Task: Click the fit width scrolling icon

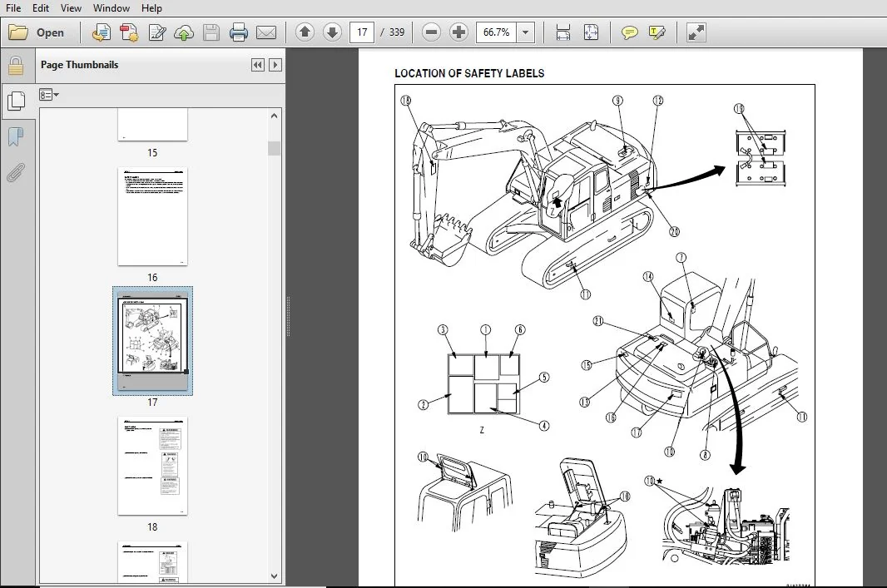Action: (x=562, y=32)
